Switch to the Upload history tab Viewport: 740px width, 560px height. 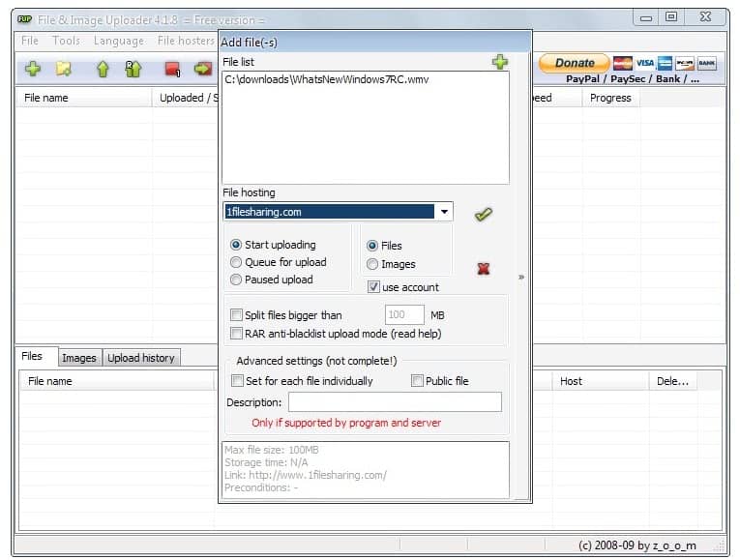[x=140, y=358]
